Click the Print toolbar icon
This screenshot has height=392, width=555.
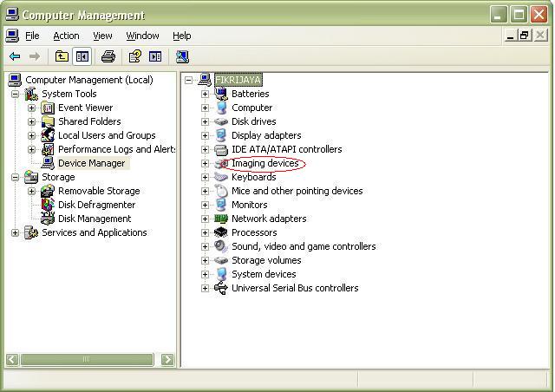(x=108, y=56)
